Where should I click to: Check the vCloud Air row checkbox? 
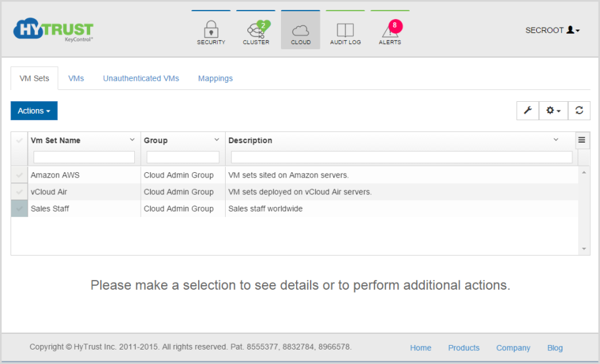(x=19, y=192)
